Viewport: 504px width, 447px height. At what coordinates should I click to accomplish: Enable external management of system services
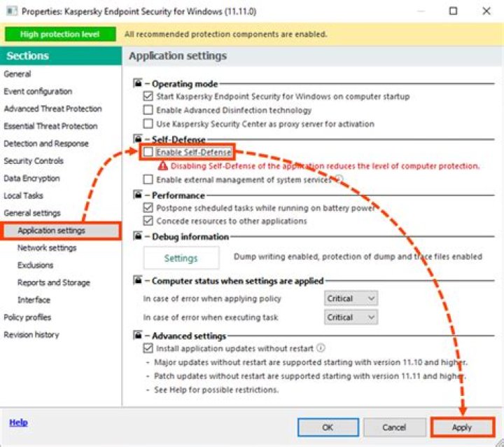(x=148, y=179)
